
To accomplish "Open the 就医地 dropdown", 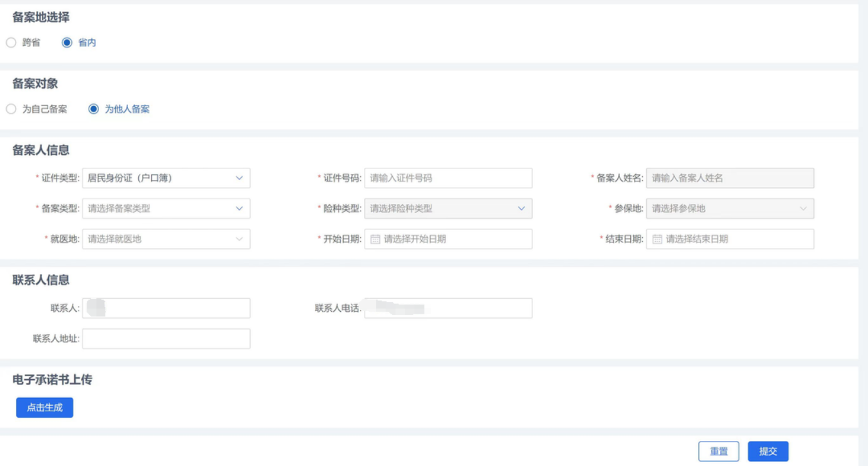I will pos(166,239).
